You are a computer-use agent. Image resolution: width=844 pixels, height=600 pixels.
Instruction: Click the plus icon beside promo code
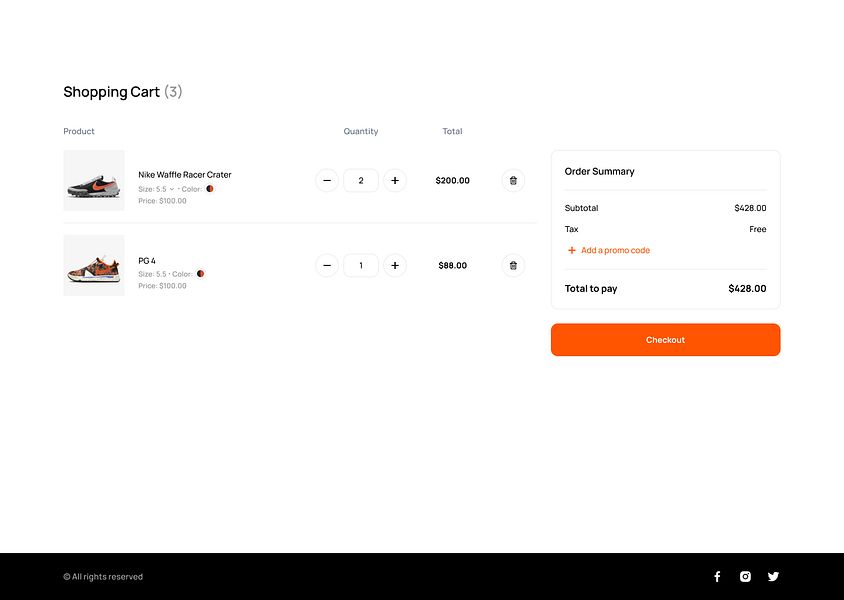point(572,250)
